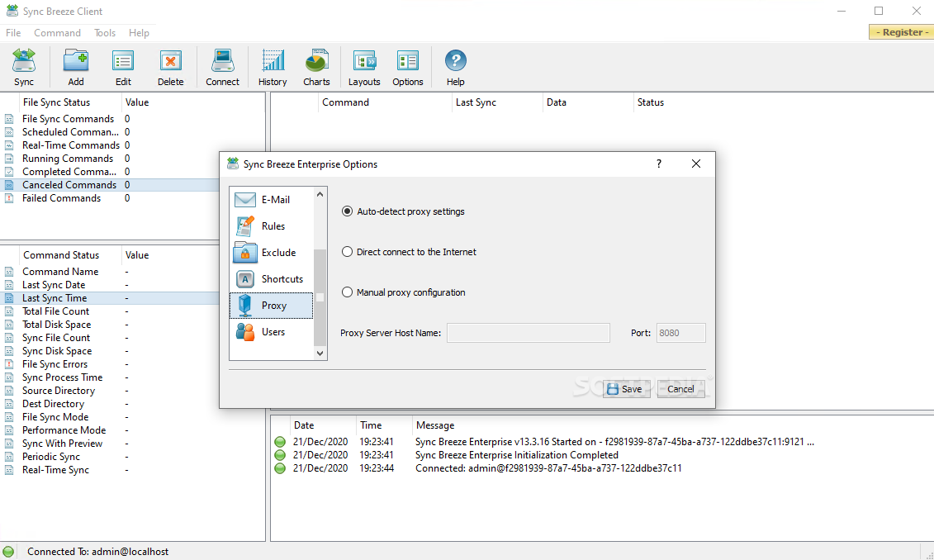
Task: Click the Delete toolbar icon
Action: point(170,68)
